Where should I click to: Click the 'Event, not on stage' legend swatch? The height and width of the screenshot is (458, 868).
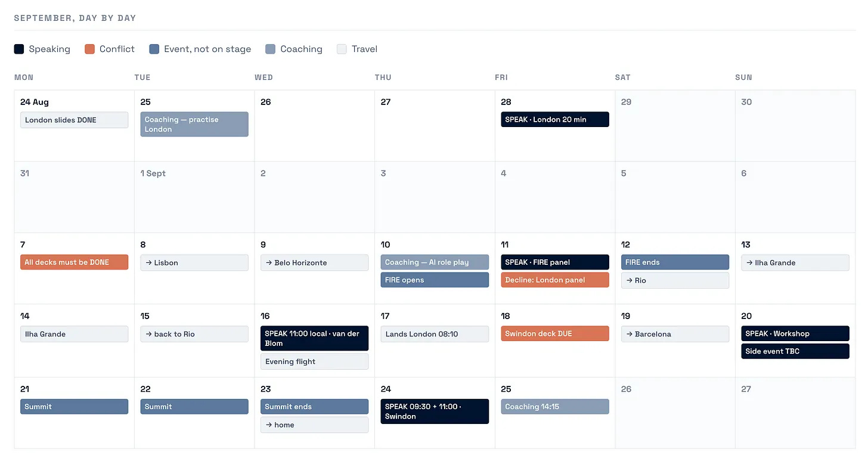point(154,49)
